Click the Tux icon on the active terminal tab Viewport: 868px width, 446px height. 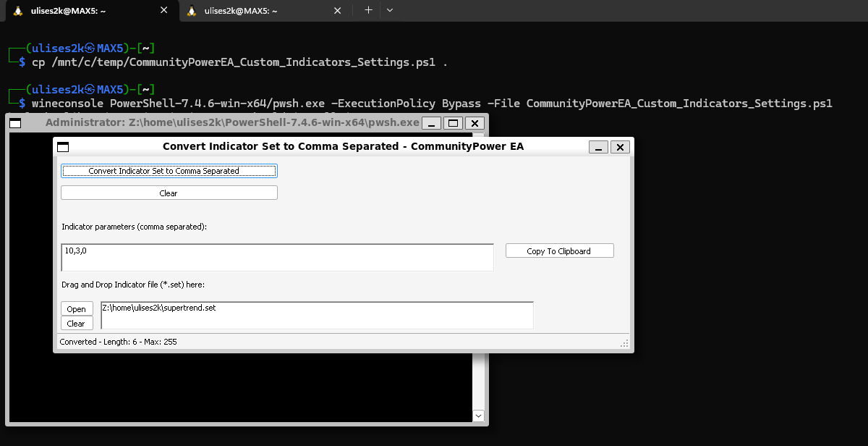coord(18,11)
